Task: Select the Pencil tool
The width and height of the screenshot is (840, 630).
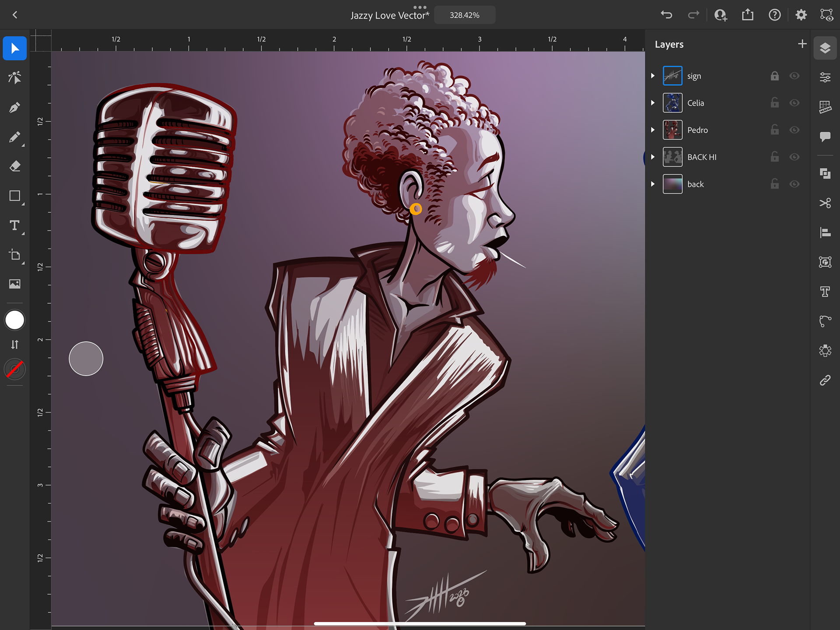Action: click(15, 137)
